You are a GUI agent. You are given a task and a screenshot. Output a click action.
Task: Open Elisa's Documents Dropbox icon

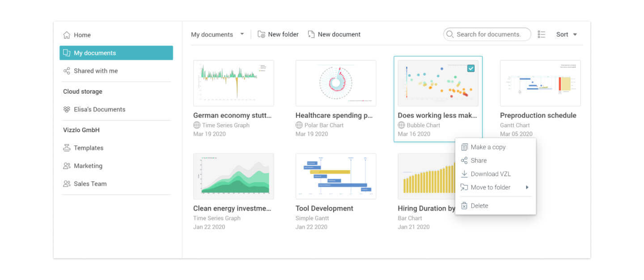point(67,109)
